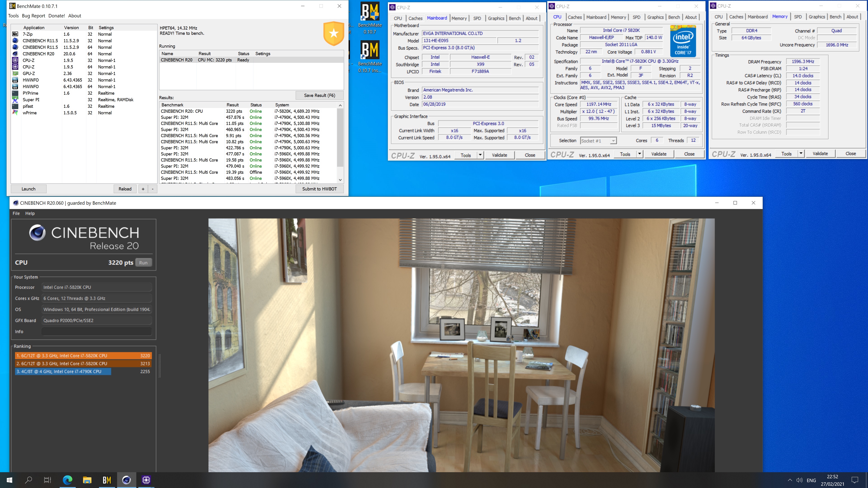Click the Results list scrollbar thumb
The height and width of the screenshot is (488, 868).
[340, 137]
